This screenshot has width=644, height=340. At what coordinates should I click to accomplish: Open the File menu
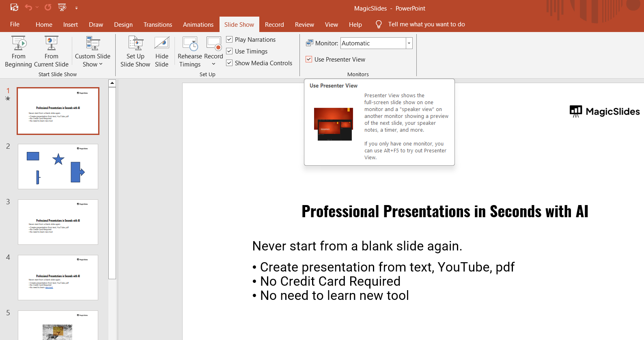15,24
